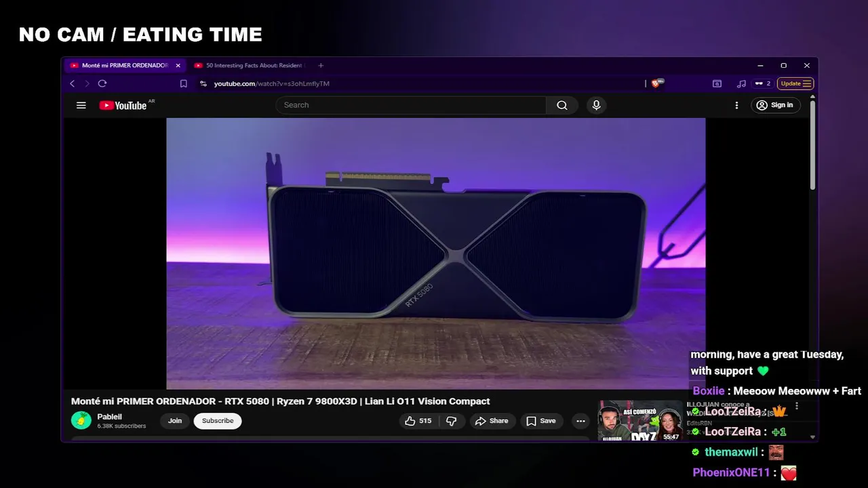Open the site information icon beside the URL
Screen dimensions: 868x488
click(203, 83)
